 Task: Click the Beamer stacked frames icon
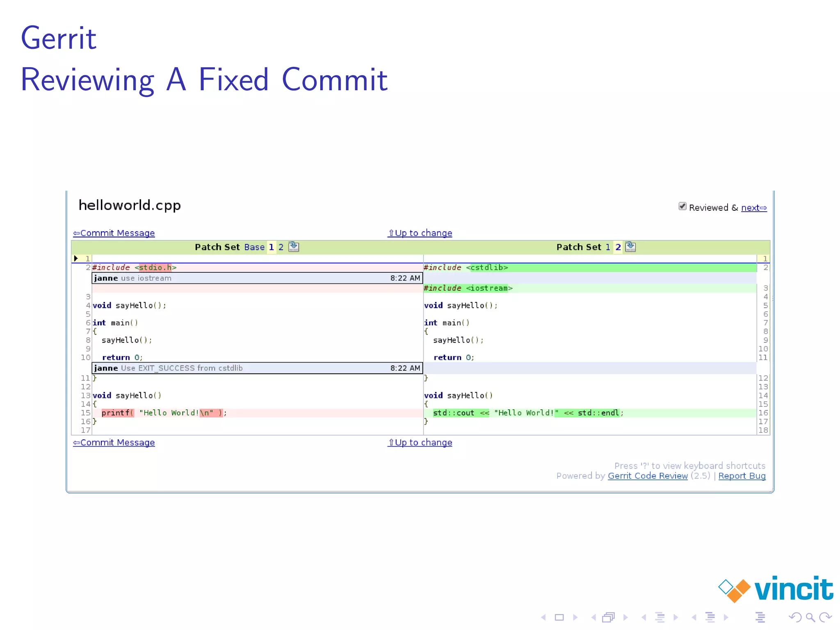point(609,617)
